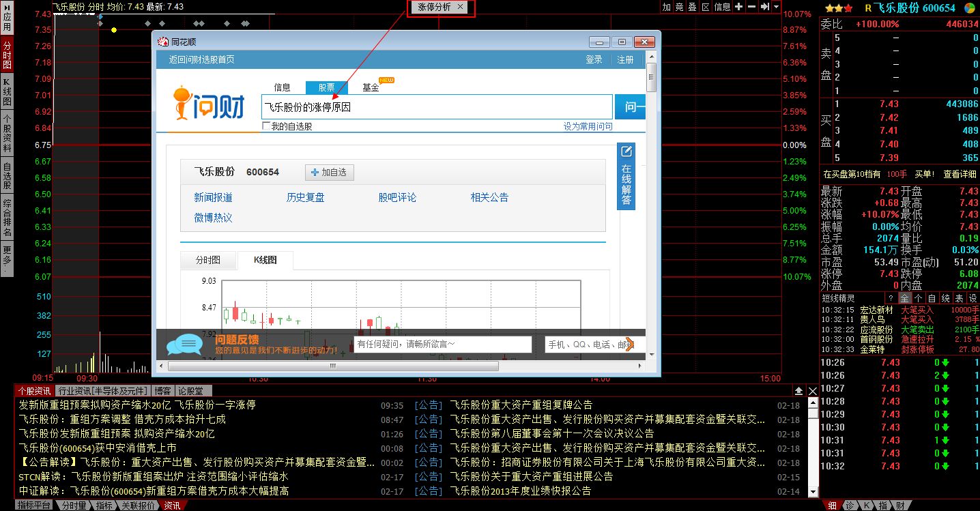
Task: Select the 基金 search tab
Action: [371, 87]
